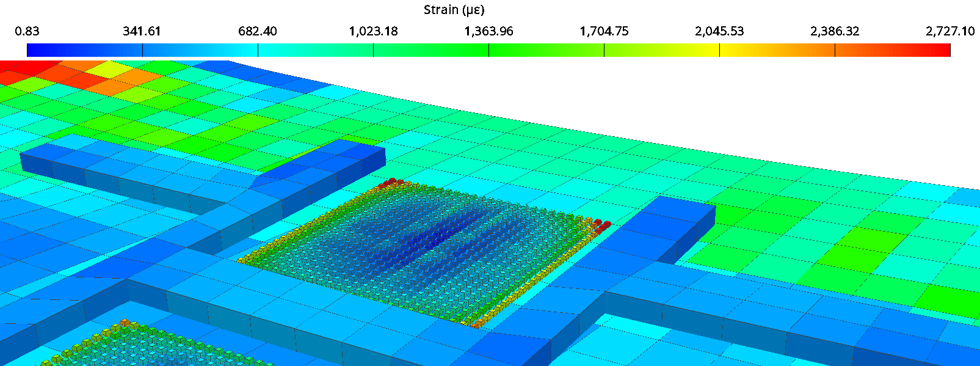The height and width of the screenshot is (366, 980).
Task: Select the cyan band between 682.40 and 1,023.18
Action: tap(316, 50)
